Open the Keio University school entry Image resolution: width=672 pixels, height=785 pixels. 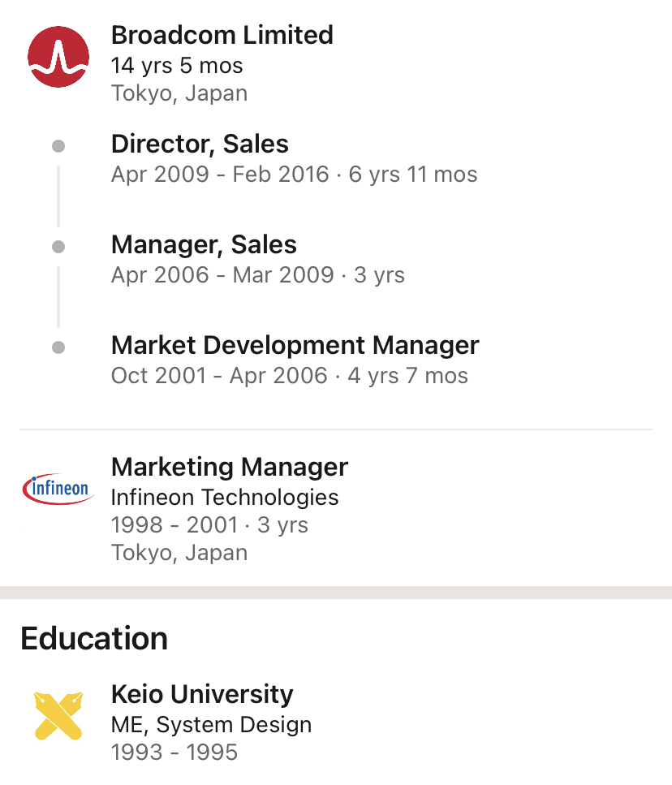click(202, 694)
